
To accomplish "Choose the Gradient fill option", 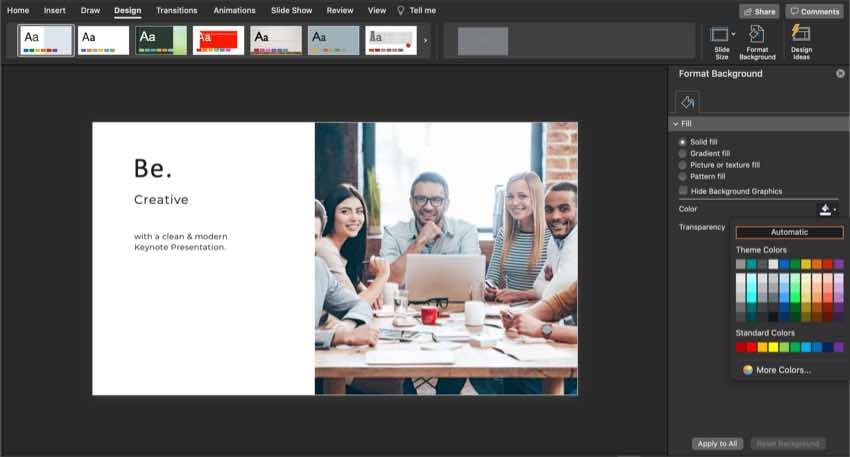I will click(x=683, y=153).
